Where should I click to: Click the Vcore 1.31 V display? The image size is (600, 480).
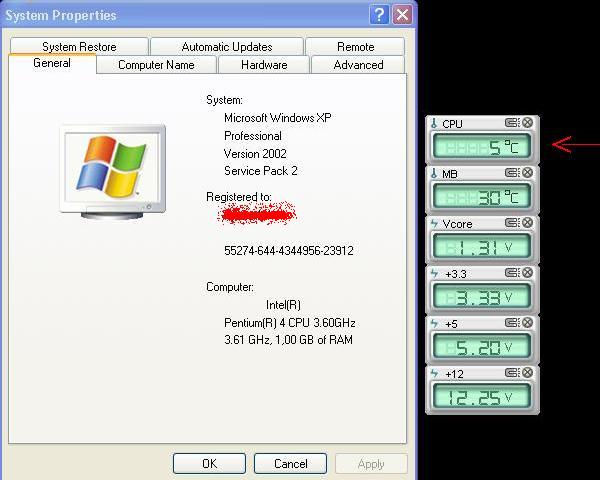click(x=482, y=246)
